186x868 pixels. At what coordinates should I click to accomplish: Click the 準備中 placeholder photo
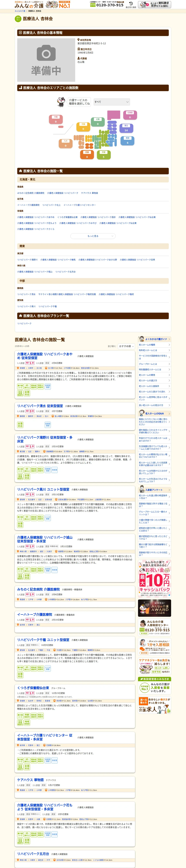point(46,60)
